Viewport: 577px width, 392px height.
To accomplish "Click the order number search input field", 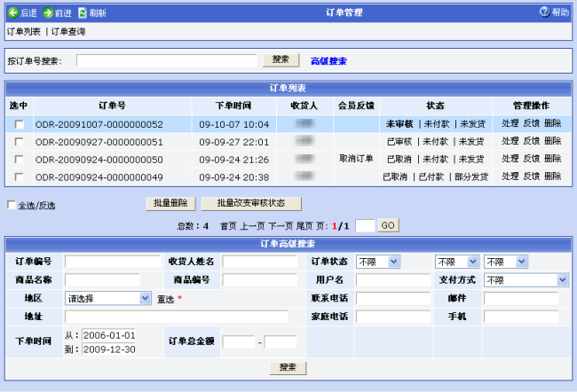I will (x=166, y=60).
